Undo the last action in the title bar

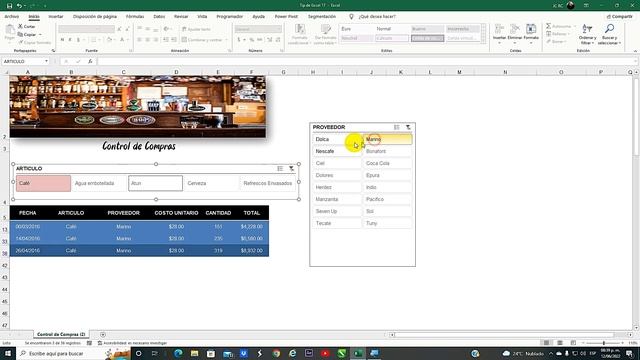point(19,6)
